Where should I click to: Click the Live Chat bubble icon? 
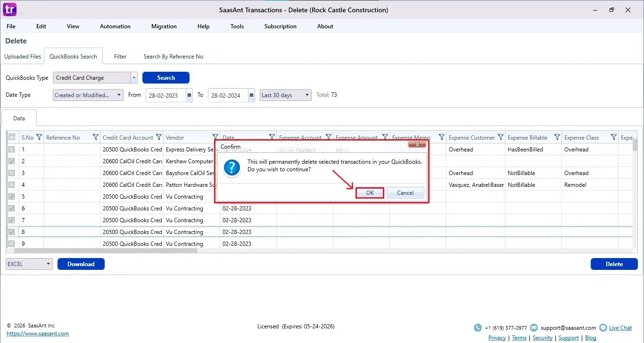click(603, 327)
